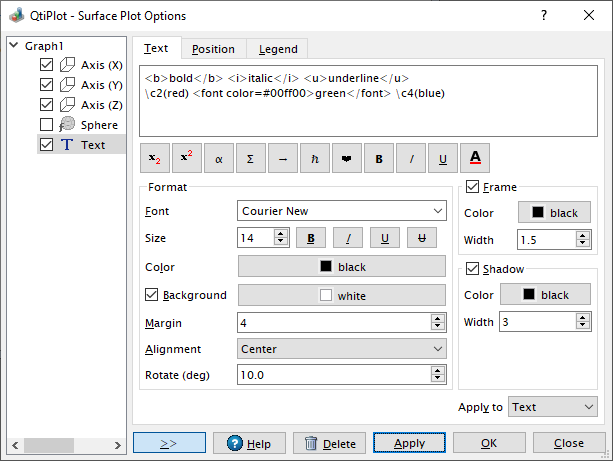
Task: Open the Courier New font dropdown
Action: pyautogui.click(x=342, y=211)
